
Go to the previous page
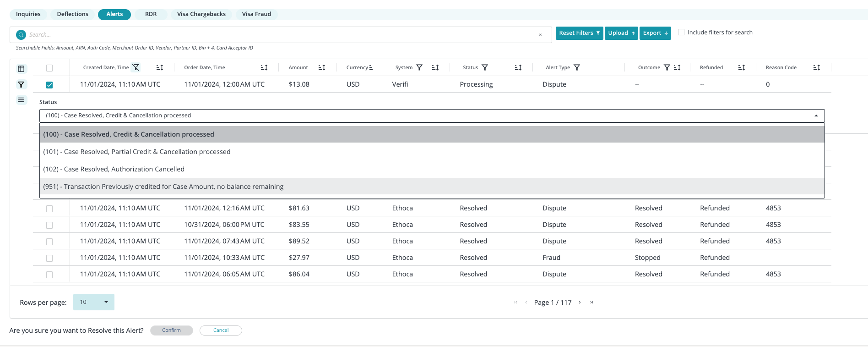(x=526, y=302)
